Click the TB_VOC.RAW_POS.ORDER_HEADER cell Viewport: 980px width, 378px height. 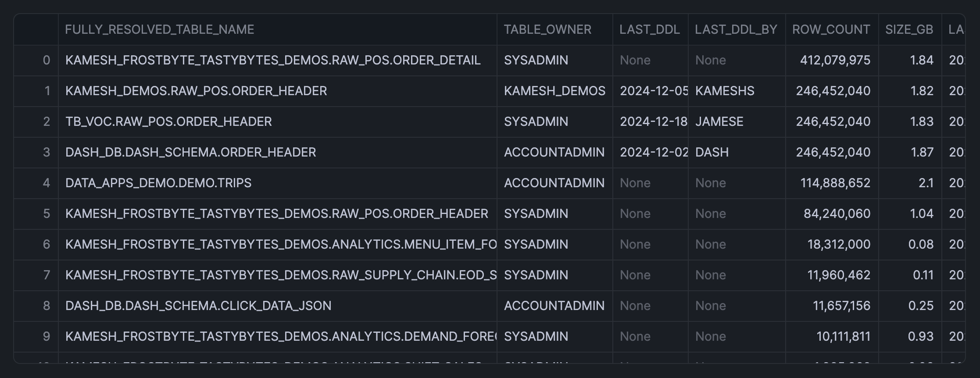[x=168, y=121]
